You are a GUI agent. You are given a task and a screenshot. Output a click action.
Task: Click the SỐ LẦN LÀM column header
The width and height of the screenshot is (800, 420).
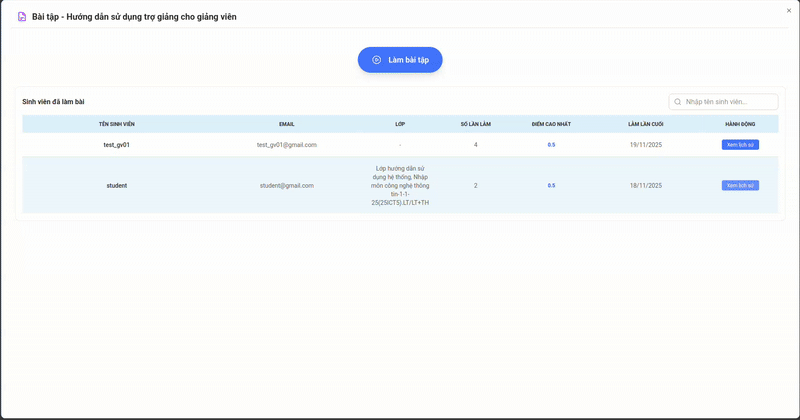[475, 124]
